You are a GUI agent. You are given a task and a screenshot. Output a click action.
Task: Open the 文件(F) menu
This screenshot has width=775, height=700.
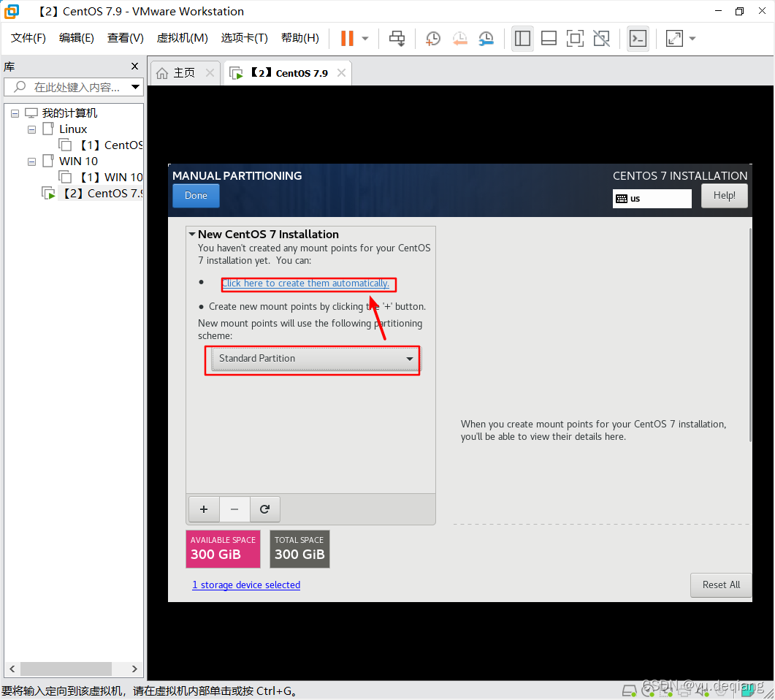tap(28, 38)
